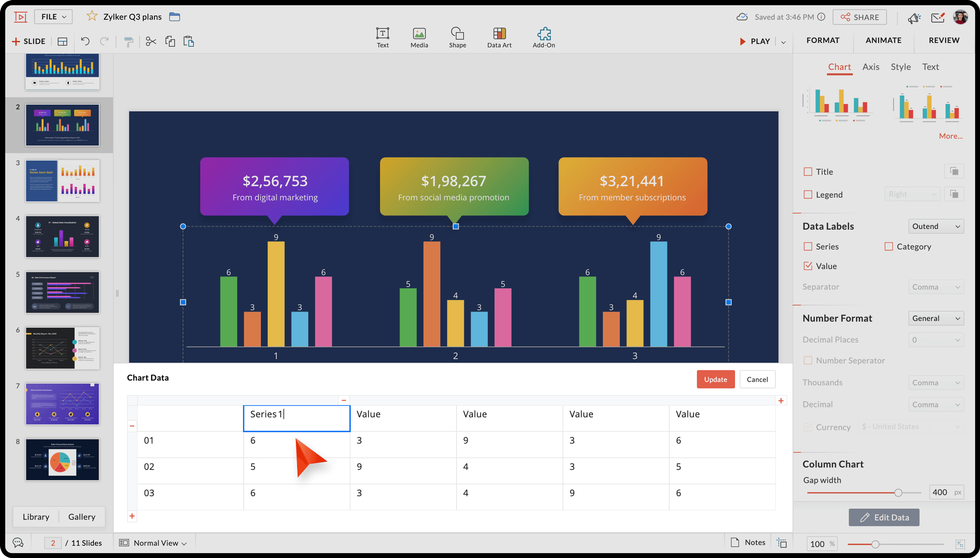The height and width of the screenshot is (558, 980).
Task: Click the fit-to-screen icon at bottom right
Action: click(960, 544)
